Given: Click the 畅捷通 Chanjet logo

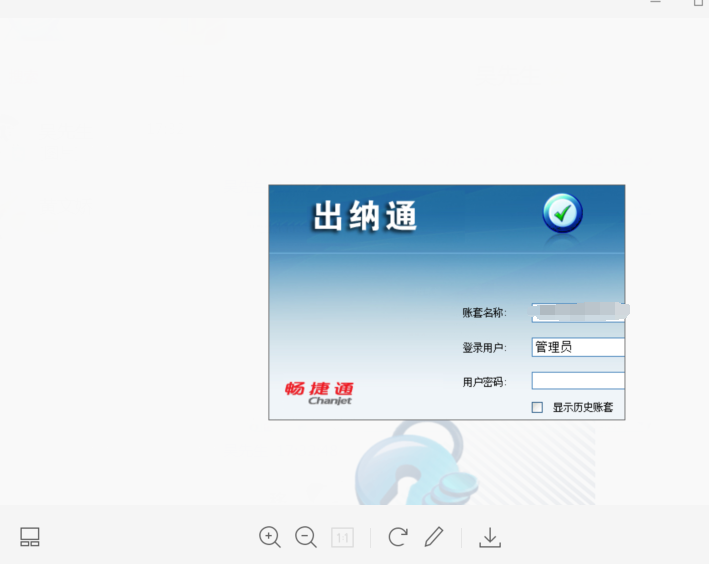Looking at the screenshot, I should pyautogui.click(x=319, y=393).
